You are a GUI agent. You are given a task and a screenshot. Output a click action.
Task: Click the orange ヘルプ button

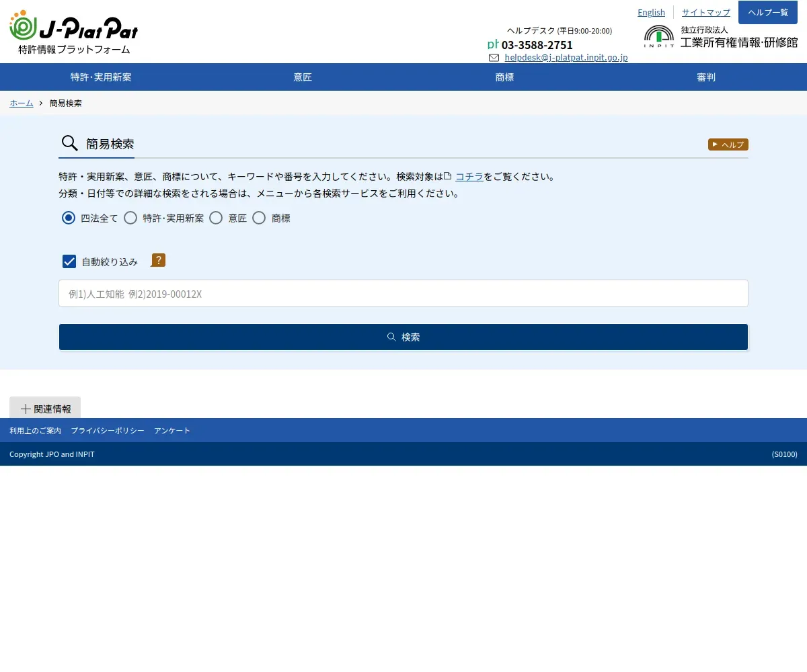728,144
